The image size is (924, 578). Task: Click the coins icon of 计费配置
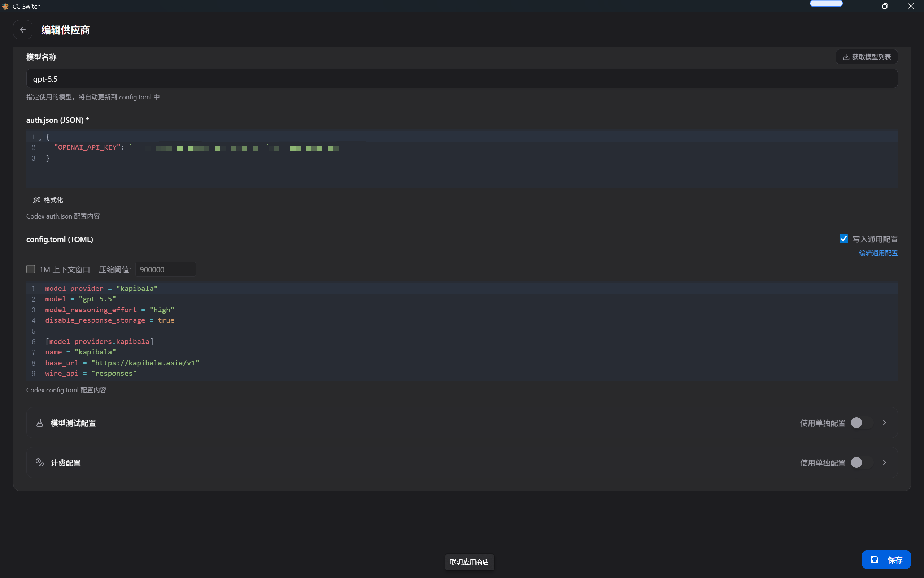click(x=39, y=462)
